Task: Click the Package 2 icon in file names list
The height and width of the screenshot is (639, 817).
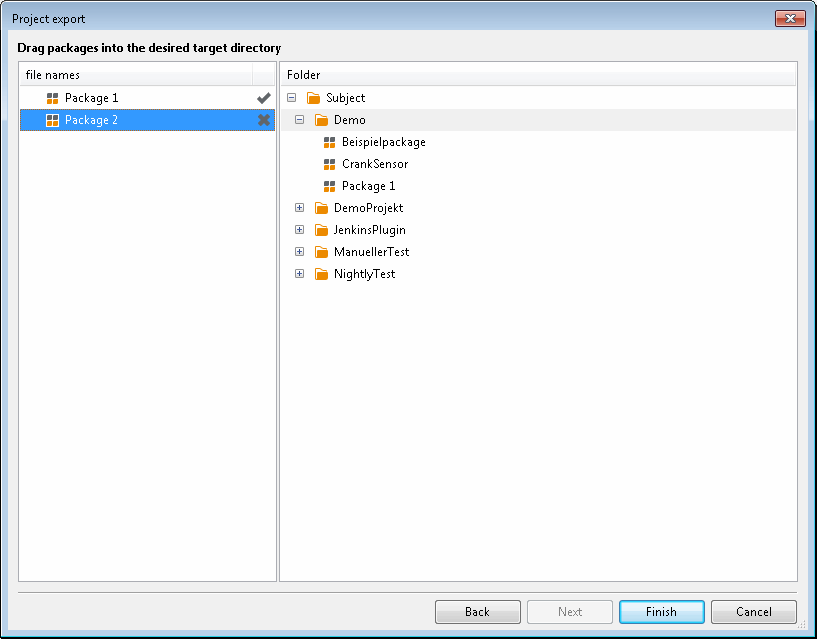Action: tap(52, 120)
